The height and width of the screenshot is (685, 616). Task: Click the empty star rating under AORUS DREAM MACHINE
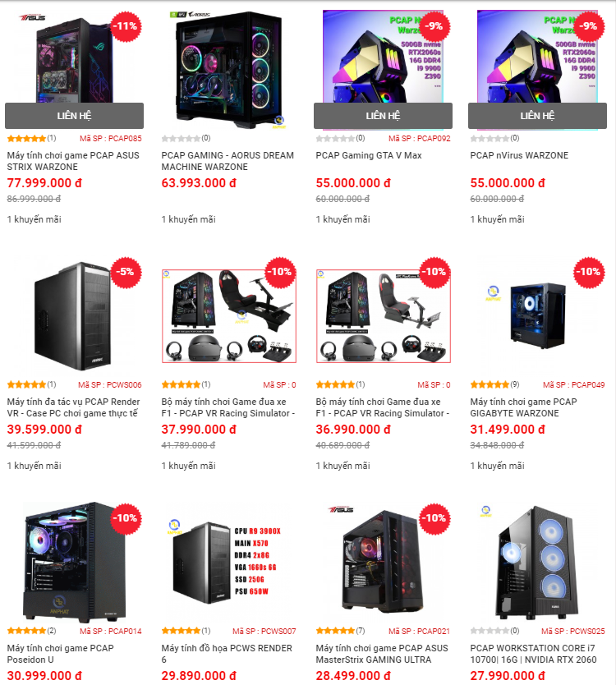[x=181, y=138]
